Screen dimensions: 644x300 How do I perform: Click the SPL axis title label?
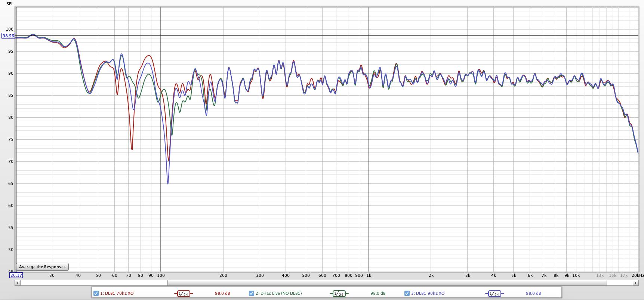10,4
